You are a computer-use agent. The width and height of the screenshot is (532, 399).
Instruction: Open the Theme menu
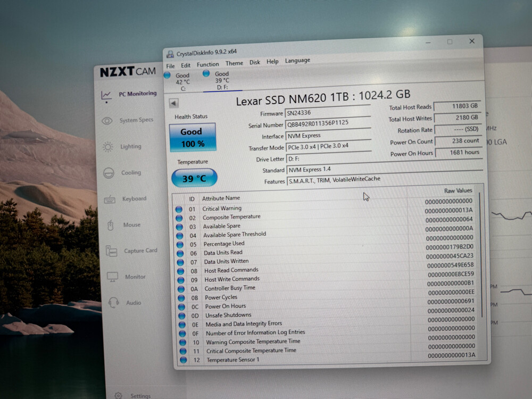click(235, 63)
